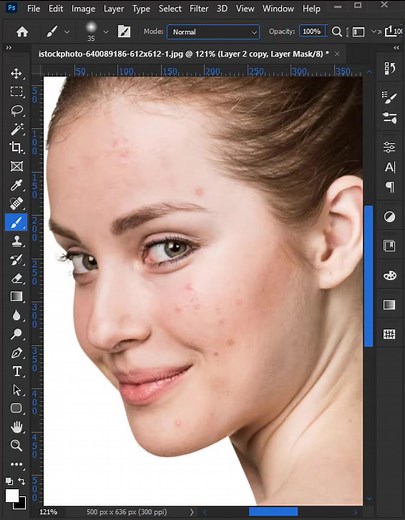Open the Brush Settings panel icon
Viewport: 405px width, 520px height.
389,97
